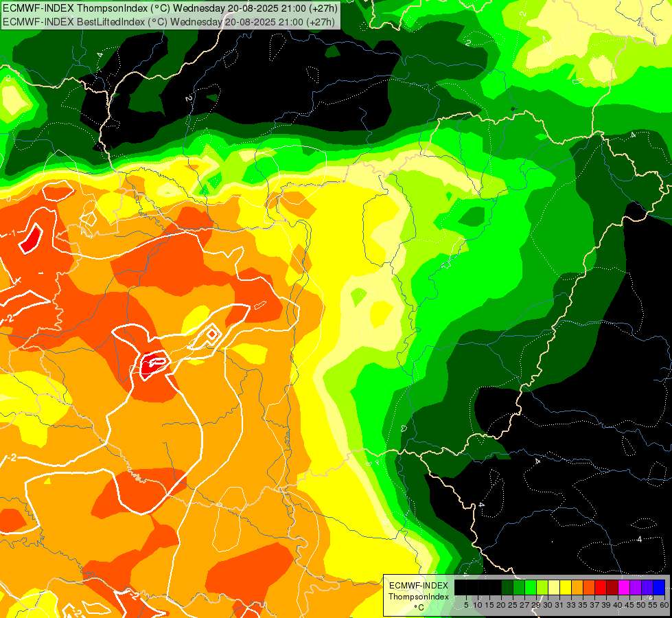Screen dimensions: 672x618
Task: Click the ThompsonIndex label inside the legend
Action: tap(418, 597)
